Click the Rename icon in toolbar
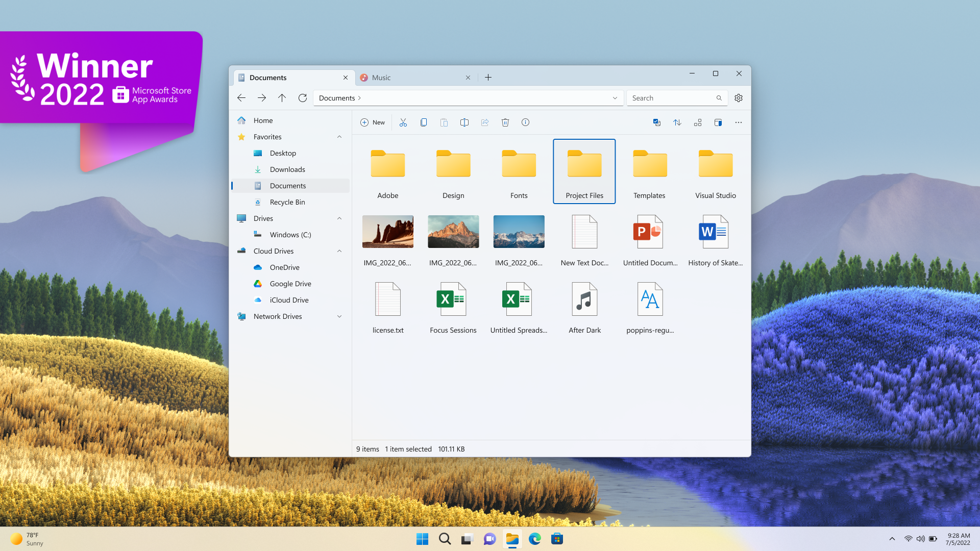 coord(464,122)
